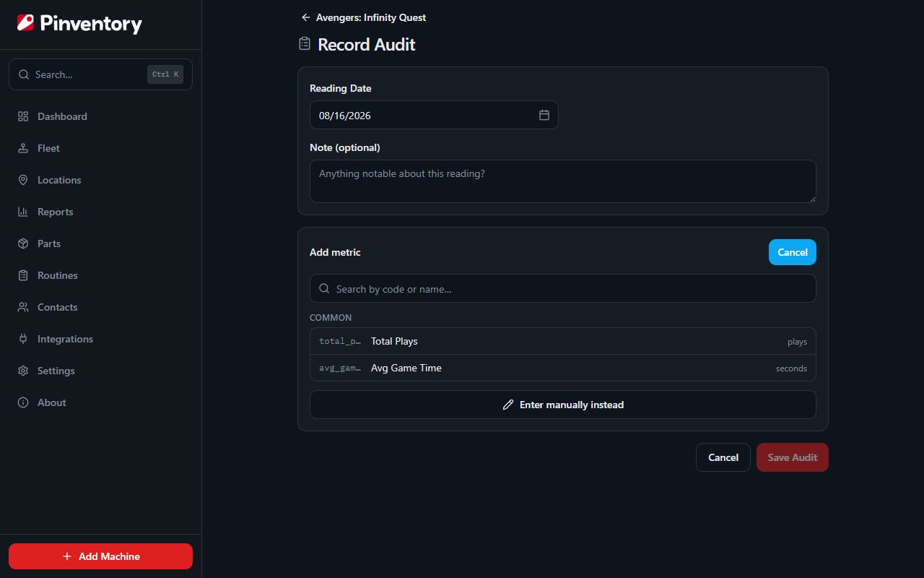Image resolution: width=924 pixels, height=578 pixels.
Task: Click the pencil icon for manual entry
Action: 508,405
